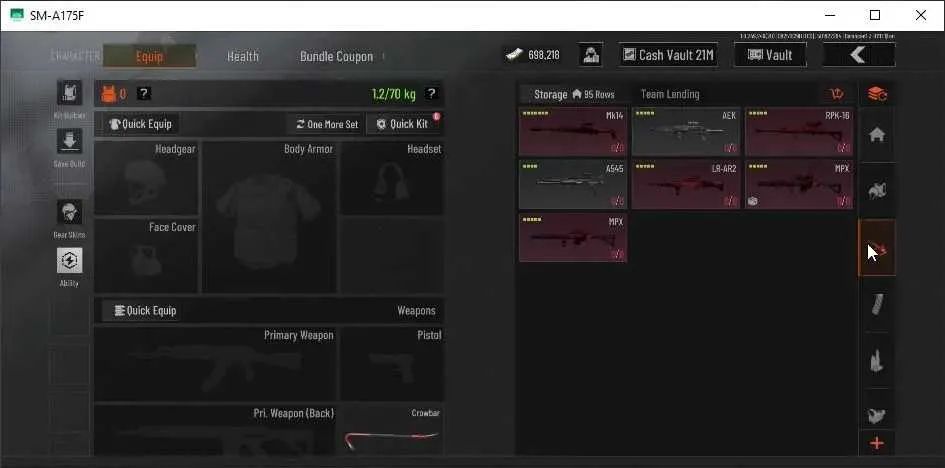This screenshot has width=945, height=468.
Task: Click the weapons Quick Equip button
Action: pyautogui.click(x=140, y=311)
